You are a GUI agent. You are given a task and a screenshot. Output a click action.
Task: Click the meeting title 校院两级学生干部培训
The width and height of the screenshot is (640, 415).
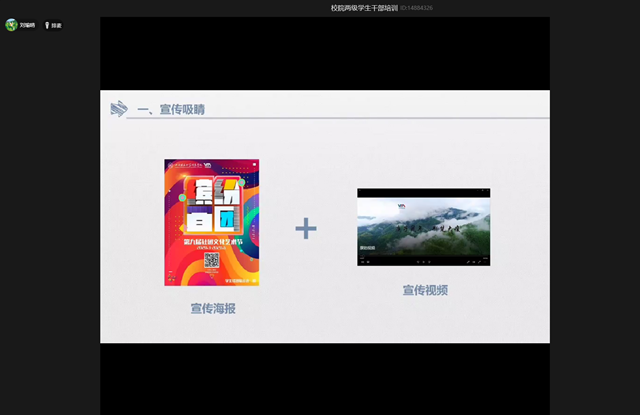pyautogui.click(x=364, y=8)
